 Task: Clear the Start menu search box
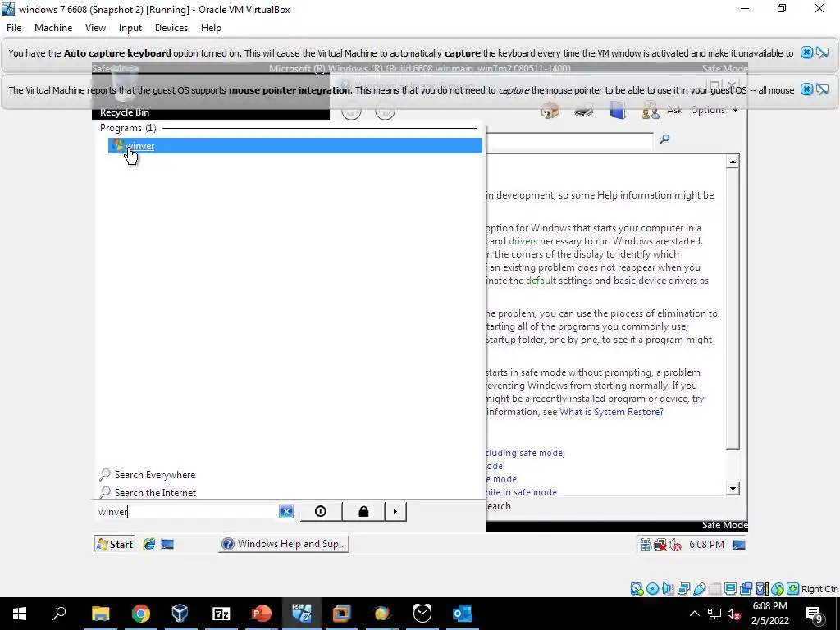pyautogui.click(x=286, y=512)
